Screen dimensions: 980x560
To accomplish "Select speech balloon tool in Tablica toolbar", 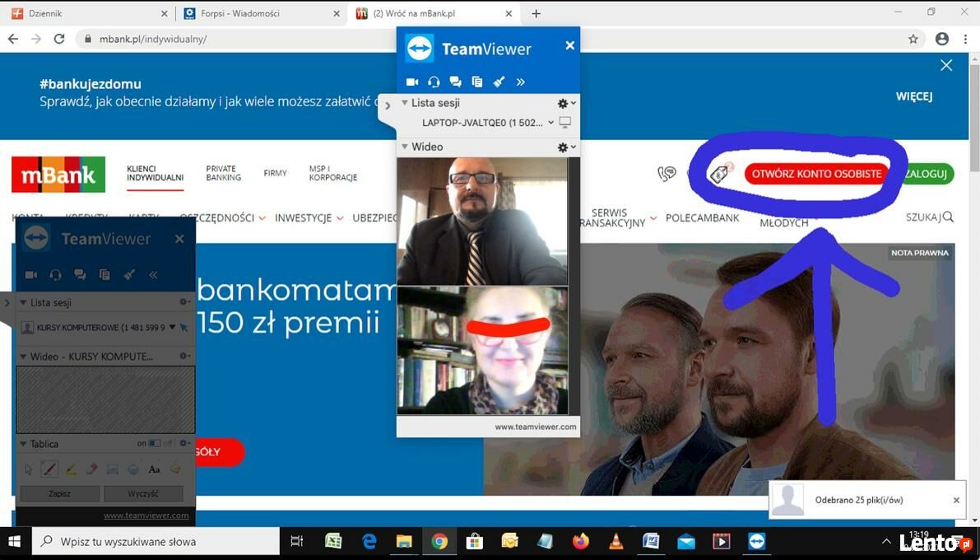I will pos(175,469).
